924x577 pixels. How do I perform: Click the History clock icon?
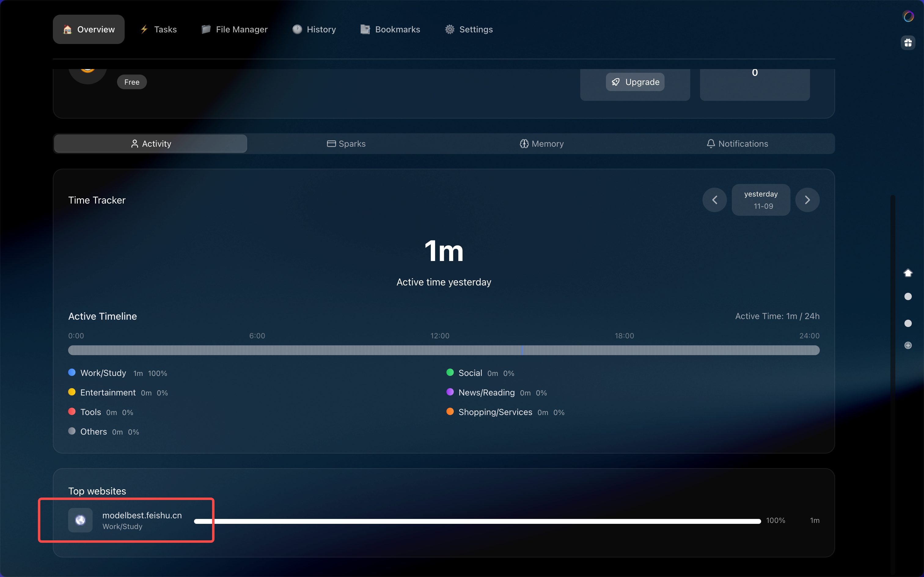297,29
